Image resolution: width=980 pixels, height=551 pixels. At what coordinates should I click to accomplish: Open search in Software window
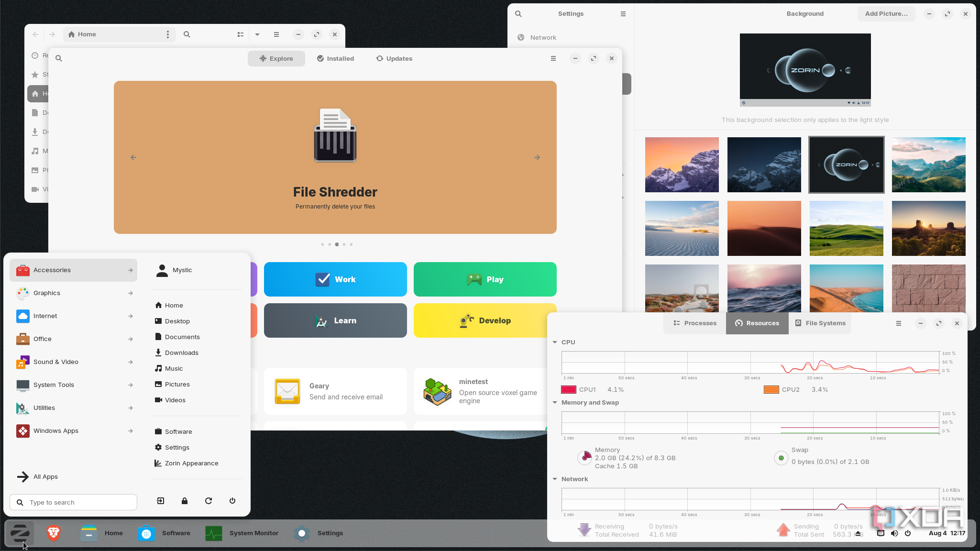59,58
